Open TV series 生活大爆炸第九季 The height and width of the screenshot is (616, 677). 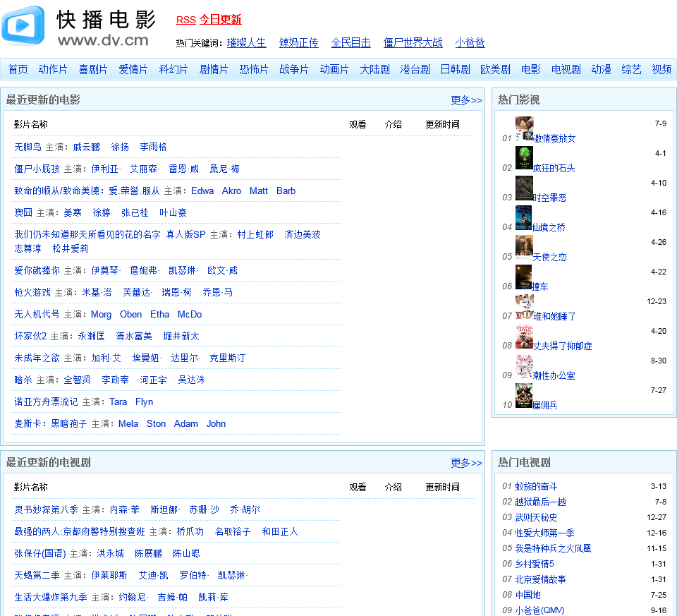click(x=51, y=598)
